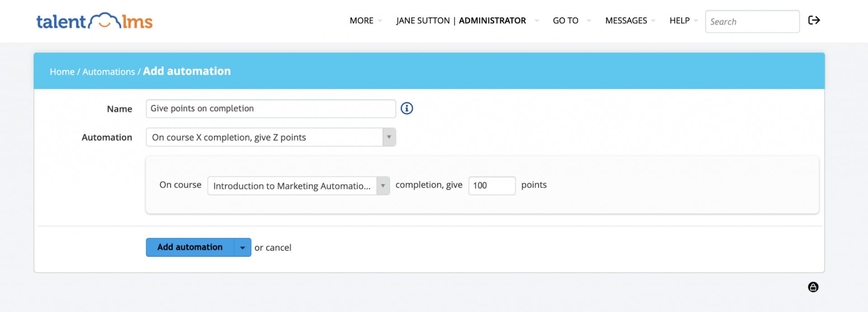Click the points amount field
868x312 pixels.
[491, 186]
